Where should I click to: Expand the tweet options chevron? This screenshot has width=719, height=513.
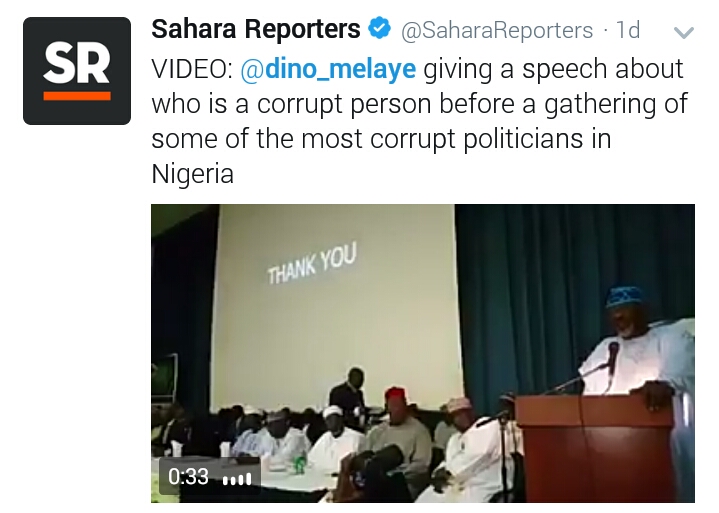(684, 32)
